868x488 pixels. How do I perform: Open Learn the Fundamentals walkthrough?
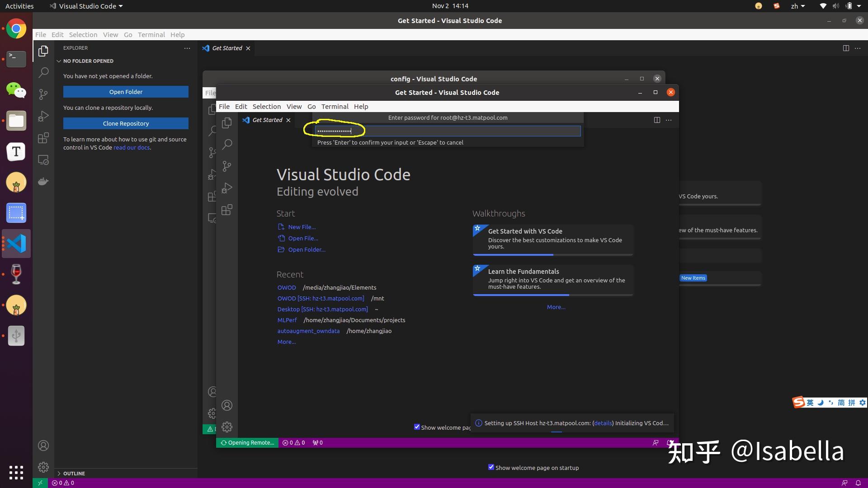[x=553, y=280]
